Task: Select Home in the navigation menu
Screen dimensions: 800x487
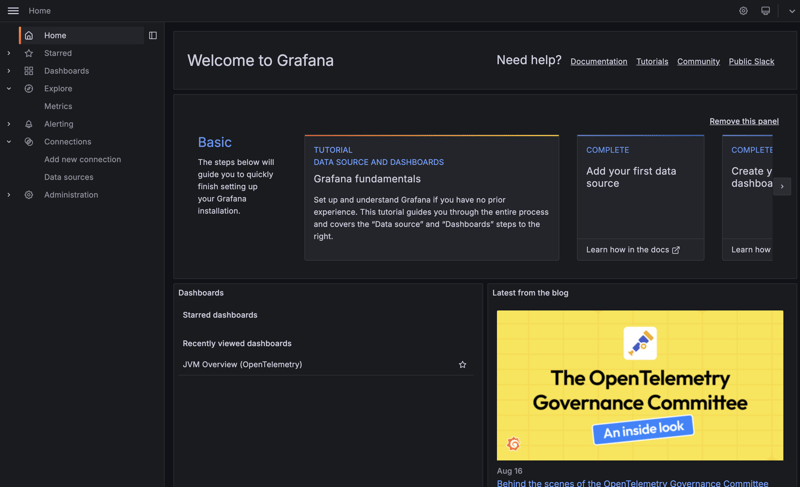Action: 55,36
